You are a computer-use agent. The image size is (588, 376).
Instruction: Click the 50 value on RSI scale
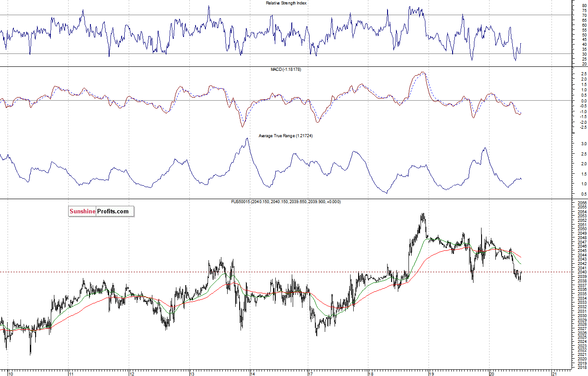coord(584,35)
